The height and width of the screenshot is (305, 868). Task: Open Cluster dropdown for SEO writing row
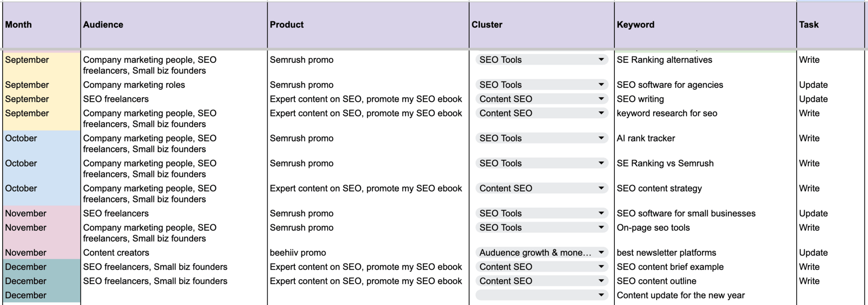point(601,99)
